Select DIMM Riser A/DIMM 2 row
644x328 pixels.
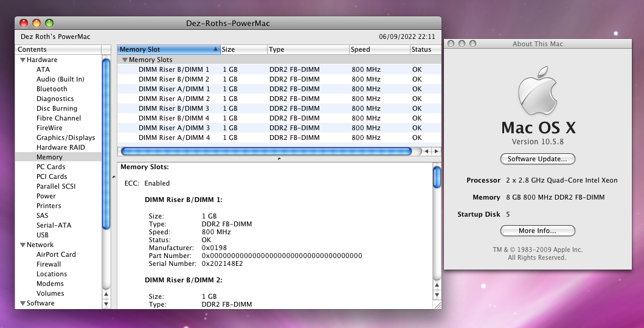(279, 99)
